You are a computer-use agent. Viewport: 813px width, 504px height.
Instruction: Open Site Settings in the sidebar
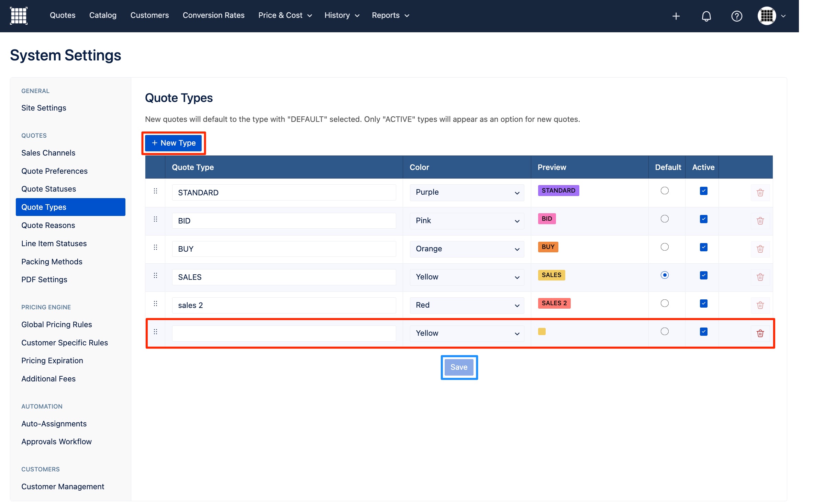click(44, 108)
